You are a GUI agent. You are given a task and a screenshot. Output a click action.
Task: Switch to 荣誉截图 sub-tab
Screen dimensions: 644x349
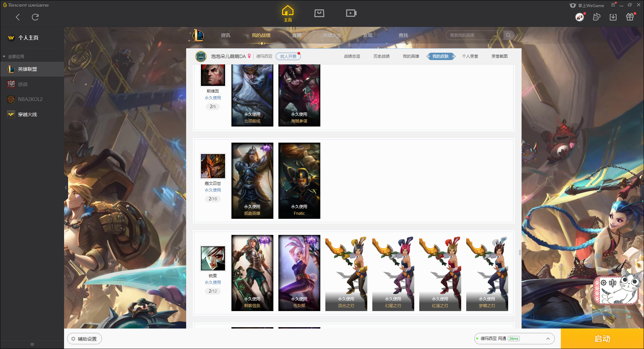[x=499, y=56]
